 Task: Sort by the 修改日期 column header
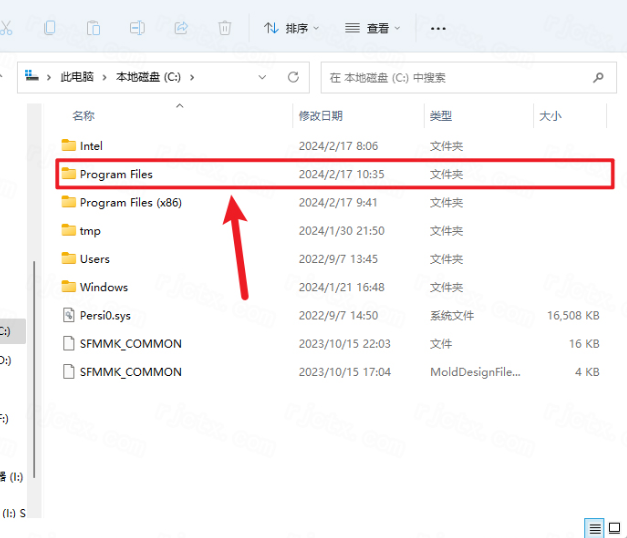tap(320, 116)
